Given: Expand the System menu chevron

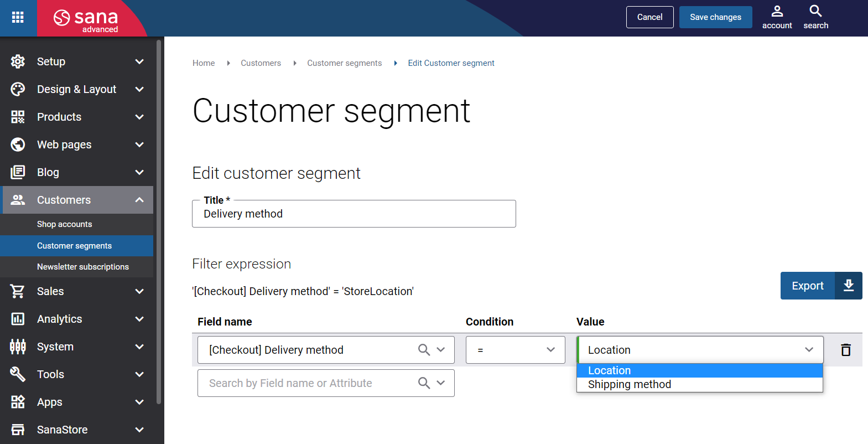Looking at the screenshot, I should 139,347.
